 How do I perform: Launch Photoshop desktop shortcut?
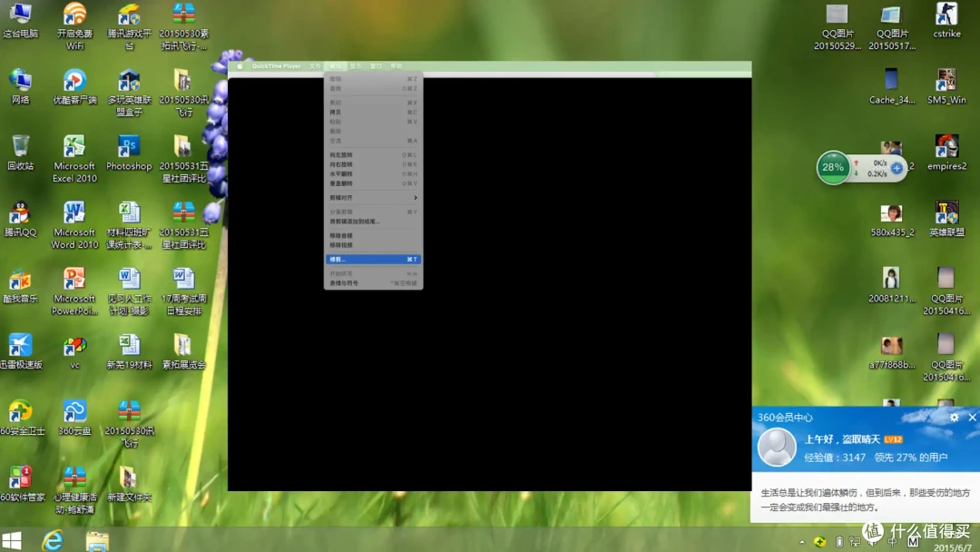tap(129, 153)
